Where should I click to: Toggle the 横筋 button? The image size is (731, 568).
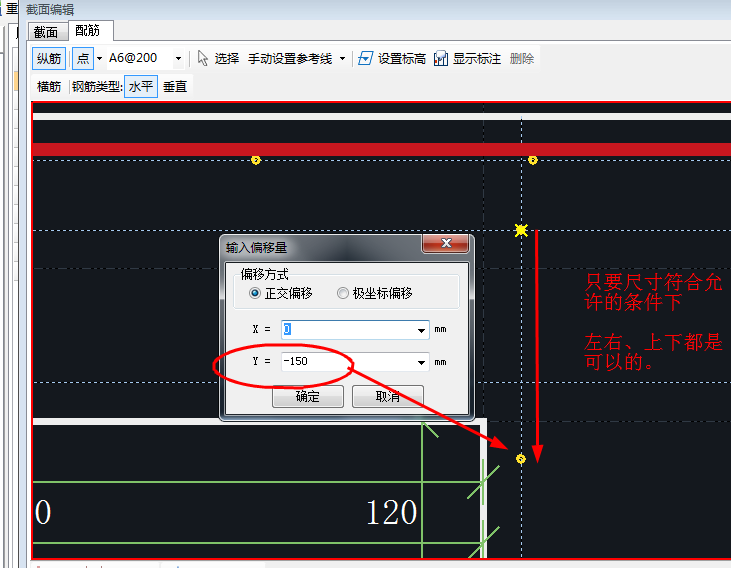pos(49,87)
